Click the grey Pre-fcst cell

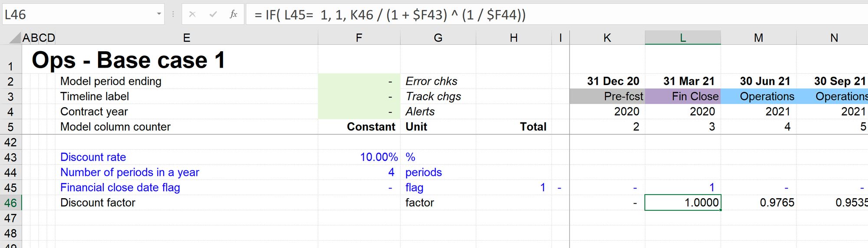[x=607, y=96]
